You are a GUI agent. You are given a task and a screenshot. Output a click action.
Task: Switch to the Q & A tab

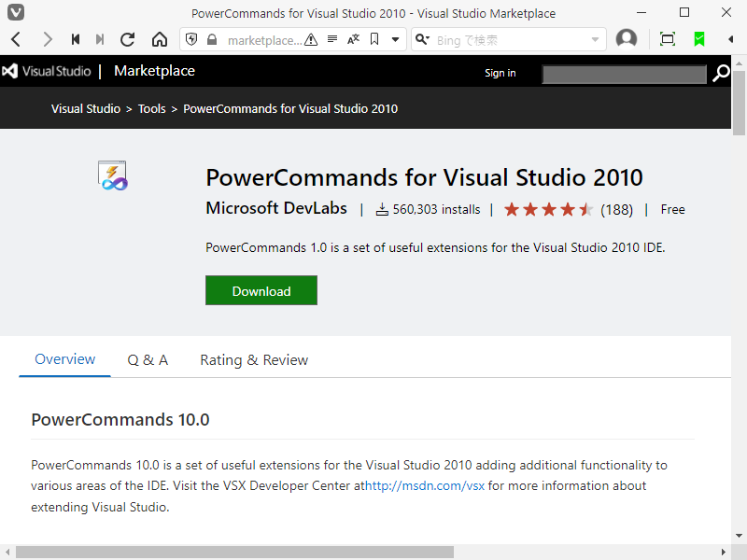148,360
